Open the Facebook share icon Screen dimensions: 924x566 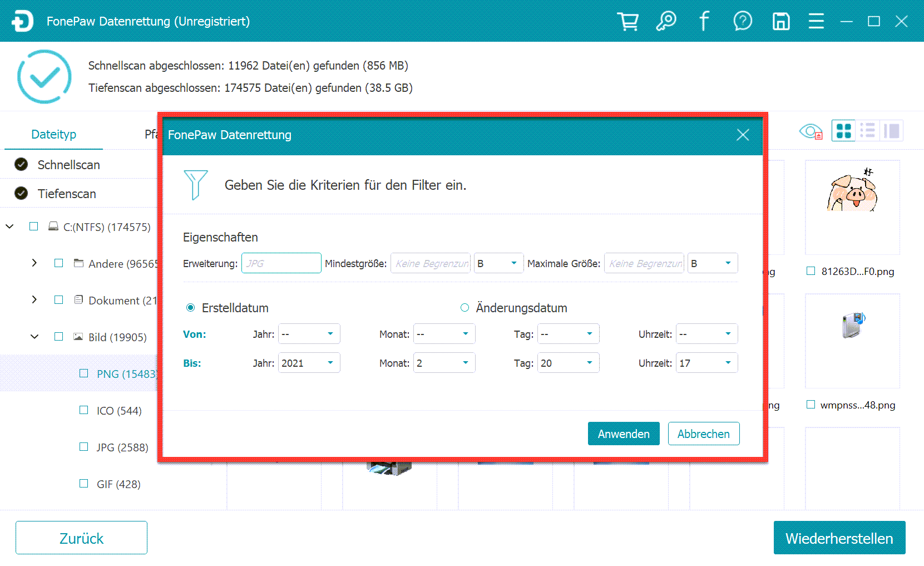pyautogui.click(x=704, y=22)
